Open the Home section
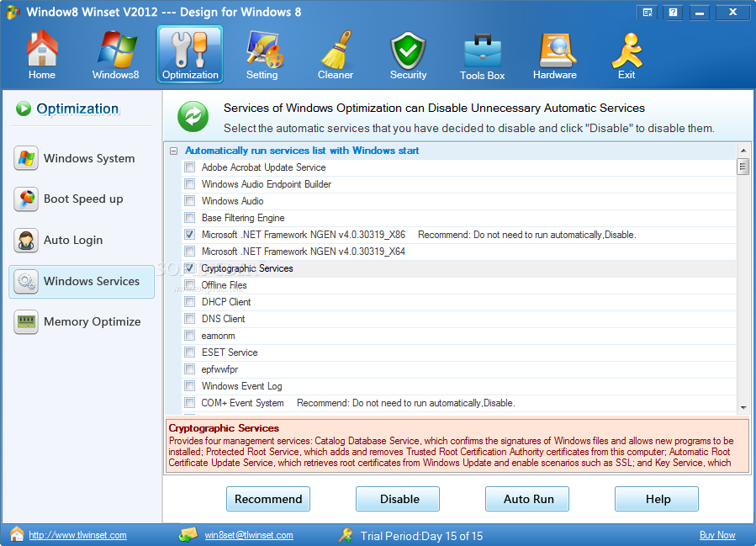Viewport: 756px width, 546px height. (x=42, y=55)
